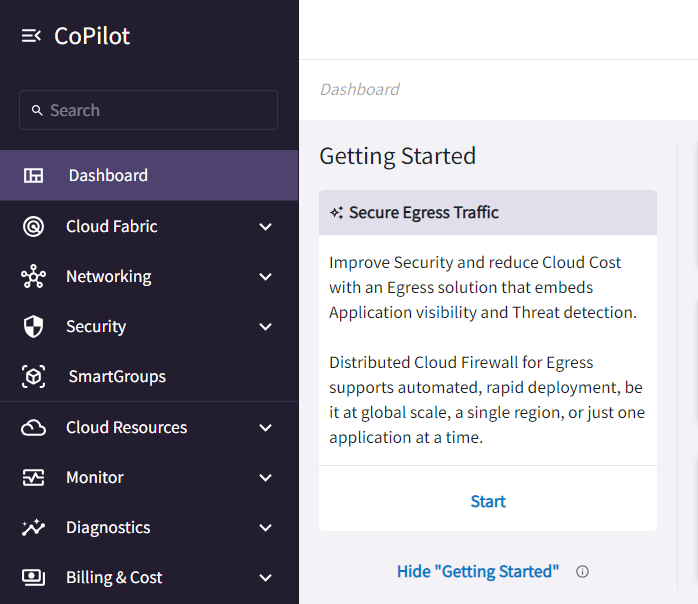Screen dimensions: 698x604
Task: Open the SmartGroups menu item
Action: pos(117,377)
